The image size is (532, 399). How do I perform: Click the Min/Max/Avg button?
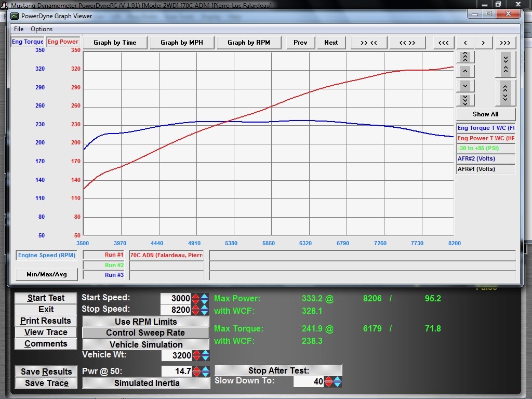coord(47,274)
